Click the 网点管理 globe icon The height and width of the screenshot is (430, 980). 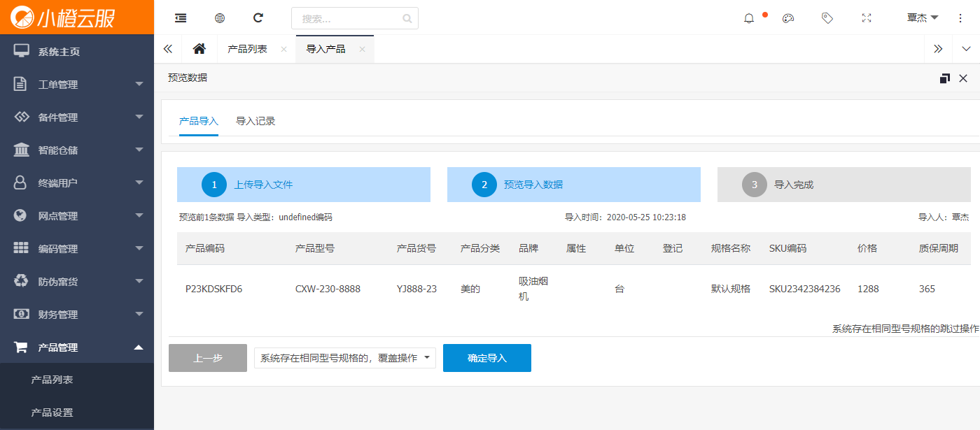pyautogui.click(x=21, y=215)
